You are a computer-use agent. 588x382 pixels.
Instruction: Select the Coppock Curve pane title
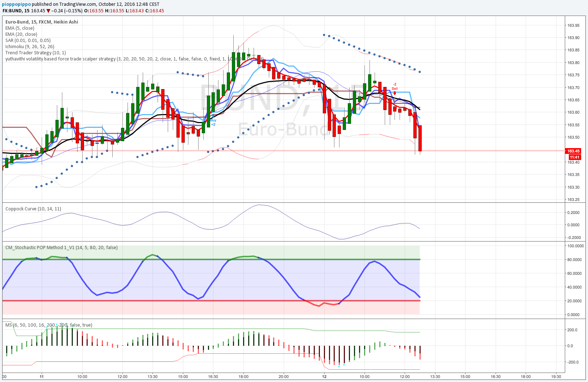pyautogui.click(x=33, y=209)
